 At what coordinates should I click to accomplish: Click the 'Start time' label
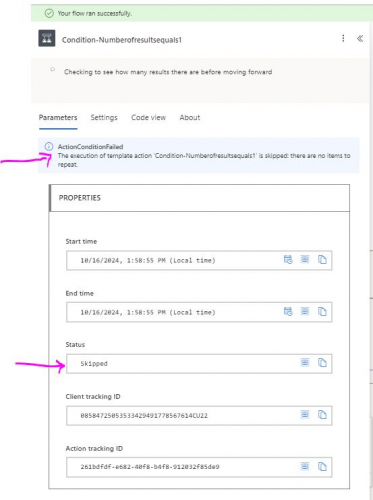81,241
